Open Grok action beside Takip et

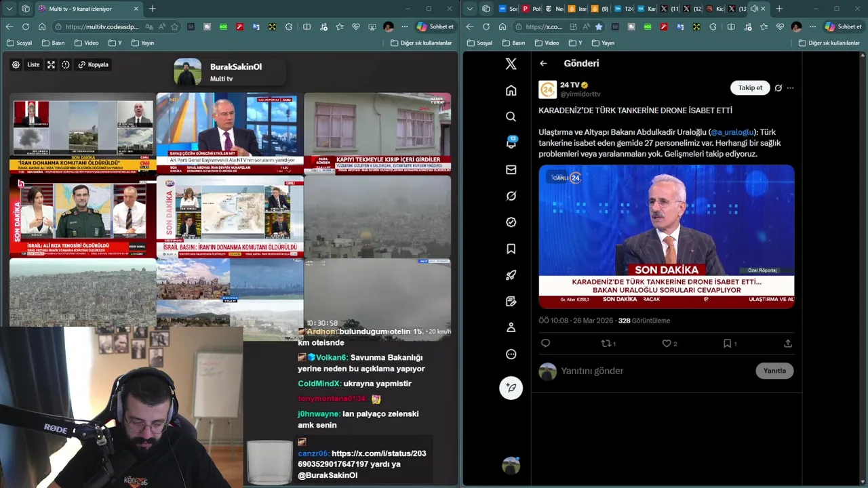(778, 88)
